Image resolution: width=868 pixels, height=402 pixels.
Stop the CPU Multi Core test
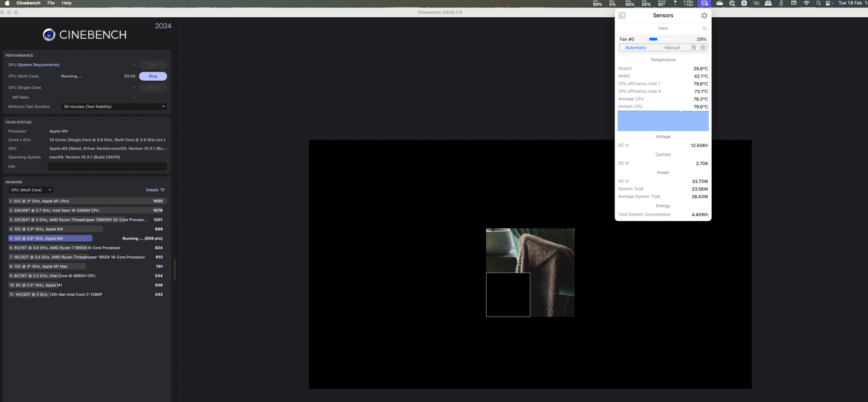coord(153,76)
